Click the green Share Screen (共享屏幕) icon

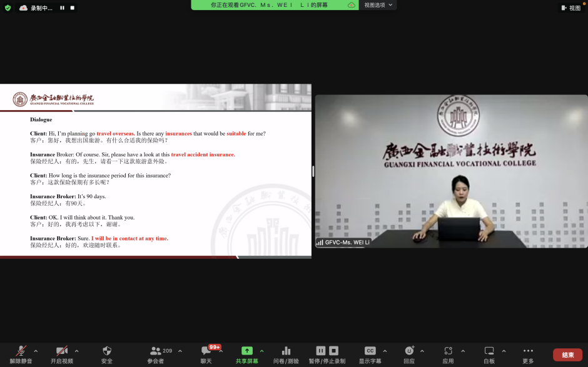246,351
